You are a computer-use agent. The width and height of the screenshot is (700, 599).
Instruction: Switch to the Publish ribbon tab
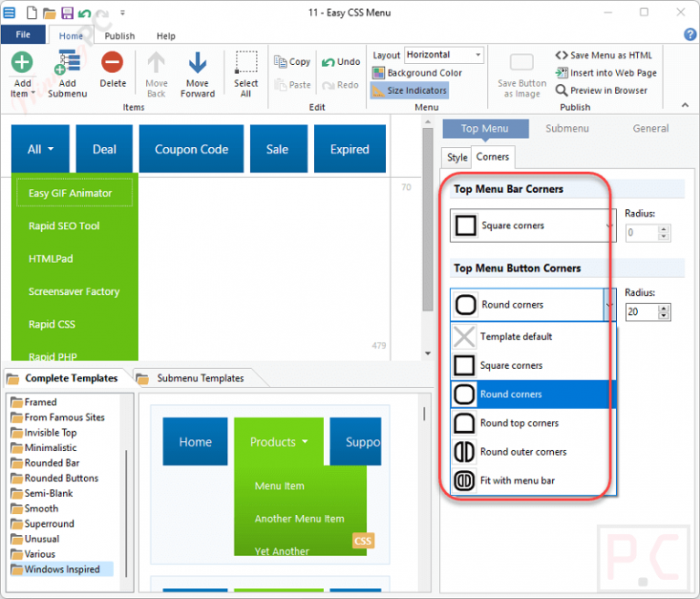point(120,36)
